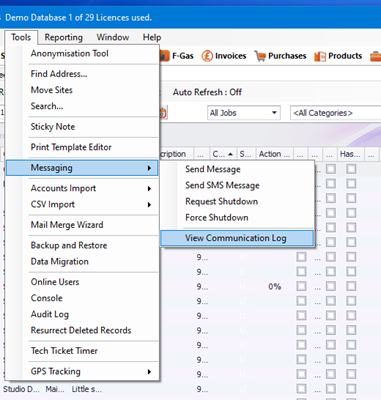The height and width of the screenshot is (400, 381).
Task: Tick the first checkbox under Has column
Action: point(351,169)
